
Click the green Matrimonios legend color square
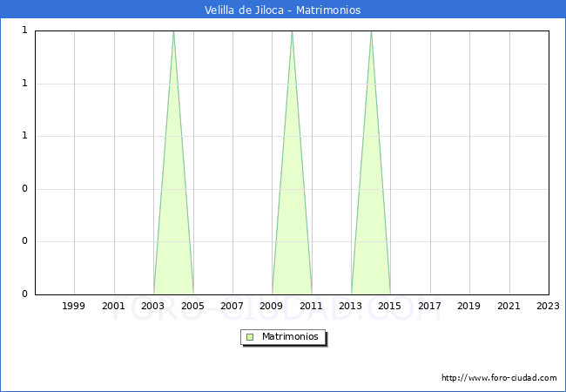(250, 337)
